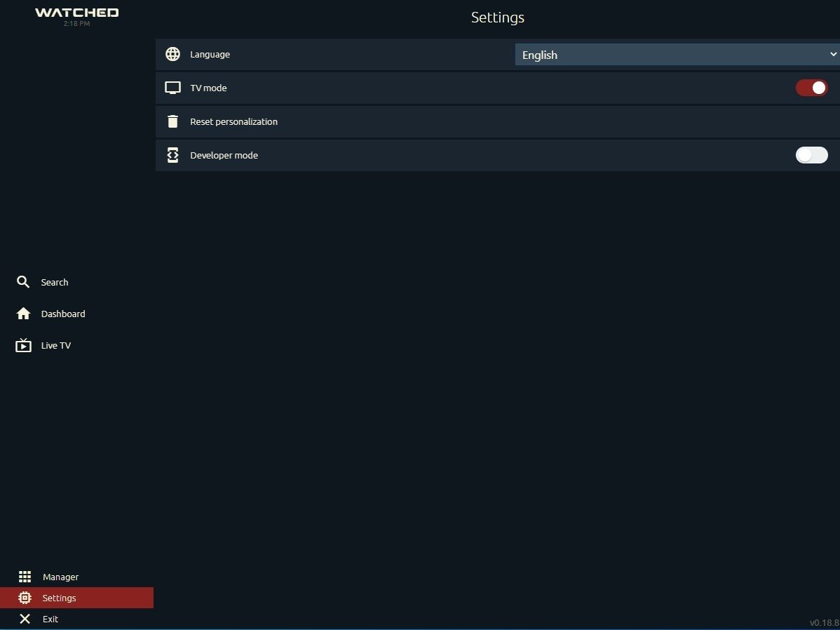Click the Language label text

210,55
